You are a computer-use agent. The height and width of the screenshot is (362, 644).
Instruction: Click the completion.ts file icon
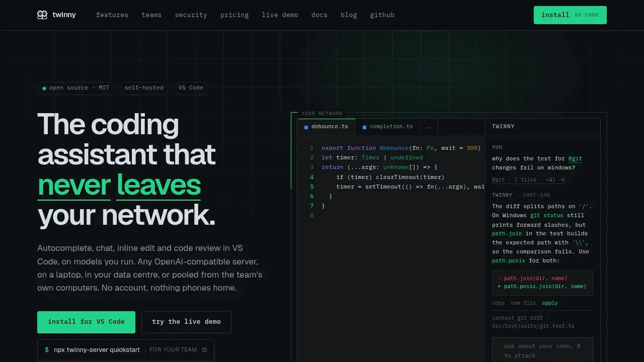[364, 127]
